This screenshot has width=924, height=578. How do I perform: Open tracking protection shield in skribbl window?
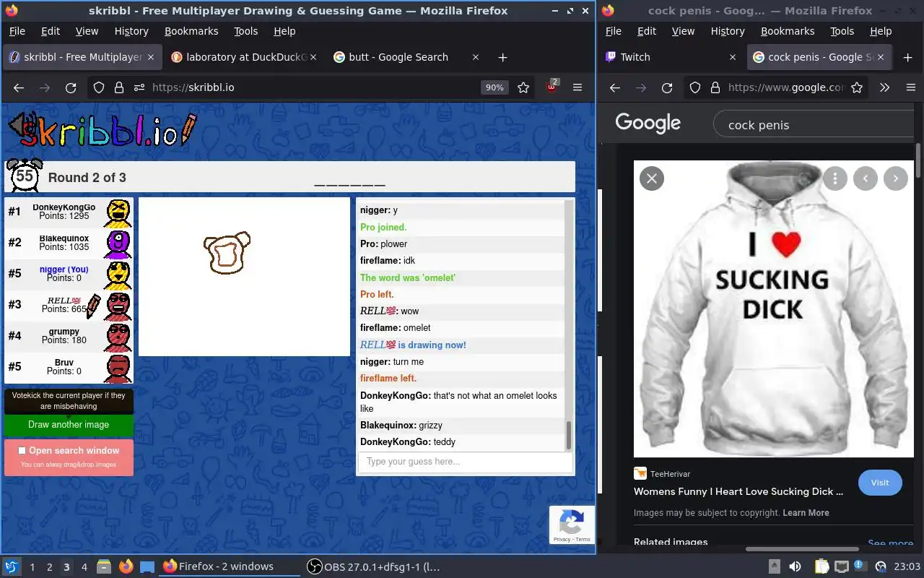[99, 87]
